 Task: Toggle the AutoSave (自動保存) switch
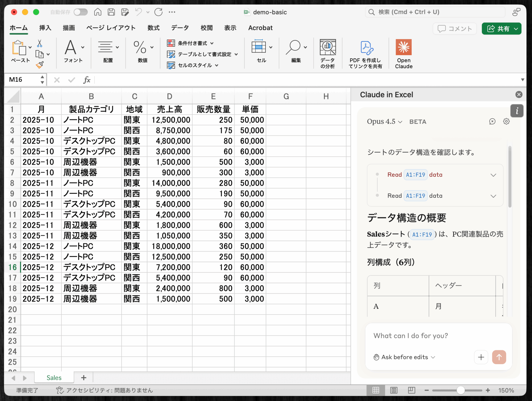pos(80,12)
